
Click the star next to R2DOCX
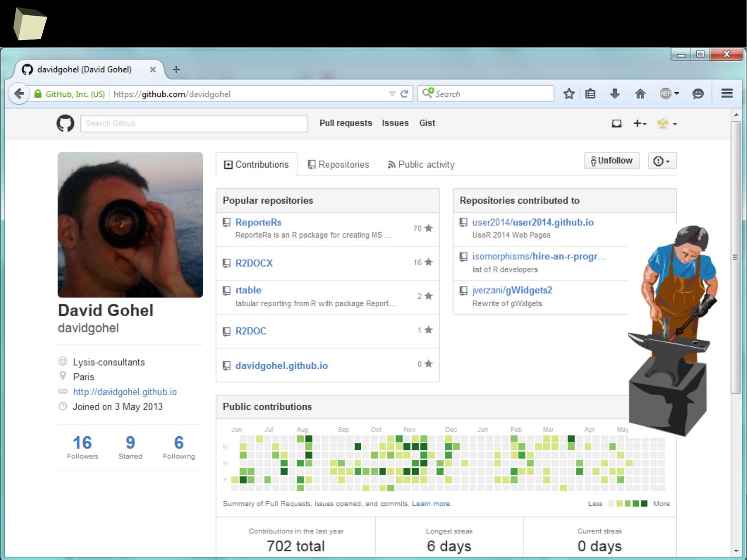point(428,262)
